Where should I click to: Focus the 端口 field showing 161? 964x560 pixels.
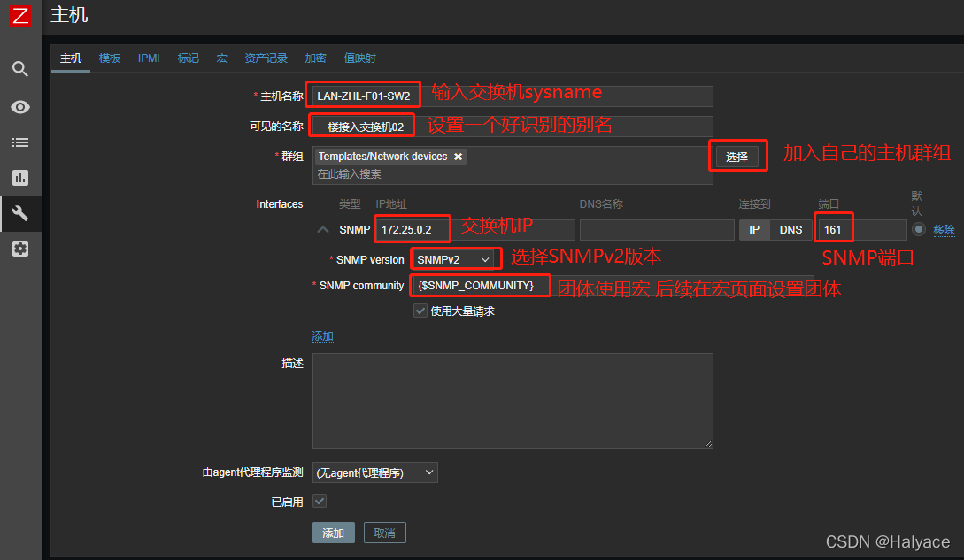(862, 229)
